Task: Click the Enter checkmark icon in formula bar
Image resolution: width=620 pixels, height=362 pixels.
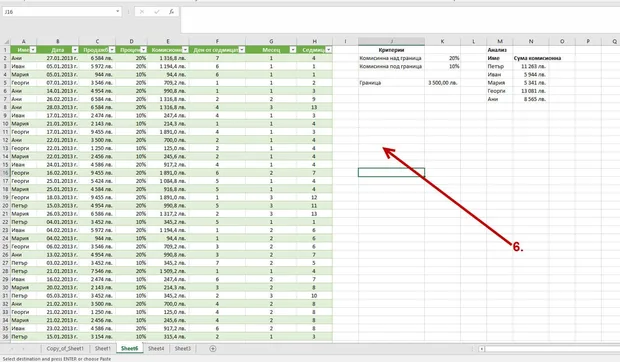Action: tap(157, 12)
